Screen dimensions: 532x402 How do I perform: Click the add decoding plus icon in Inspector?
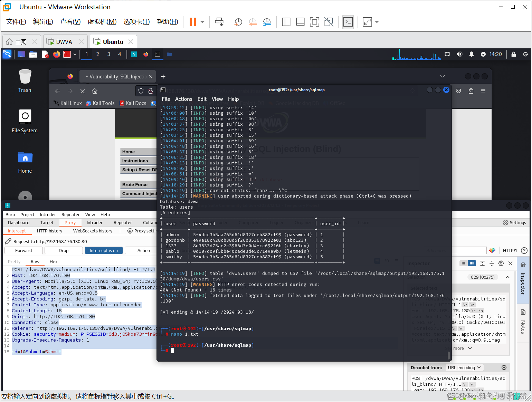point(504,368)
